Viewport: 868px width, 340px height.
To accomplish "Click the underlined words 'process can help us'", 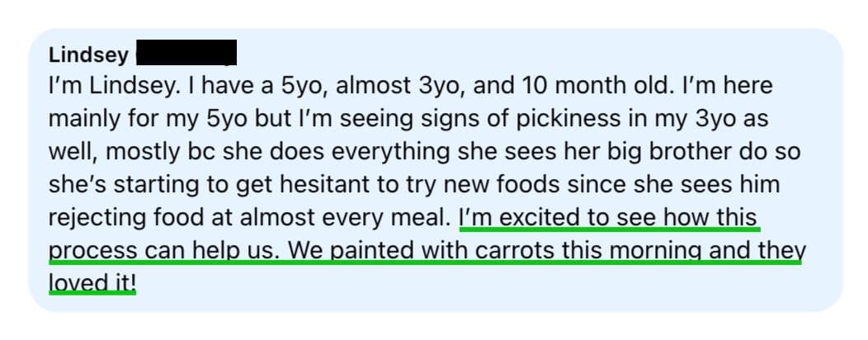I will pos(161,250).
